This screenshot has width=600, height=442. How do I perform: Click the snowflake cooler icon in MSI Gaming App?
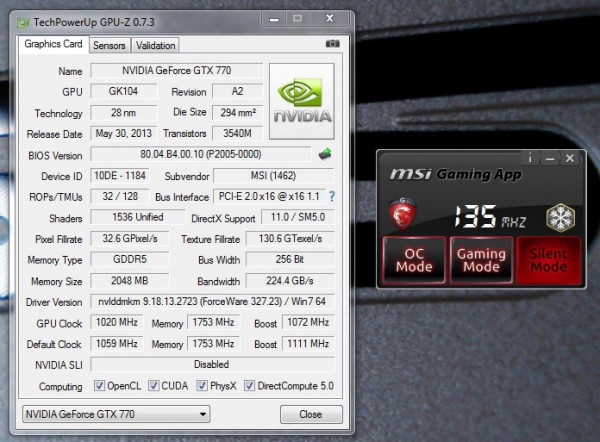pos(560,217)
